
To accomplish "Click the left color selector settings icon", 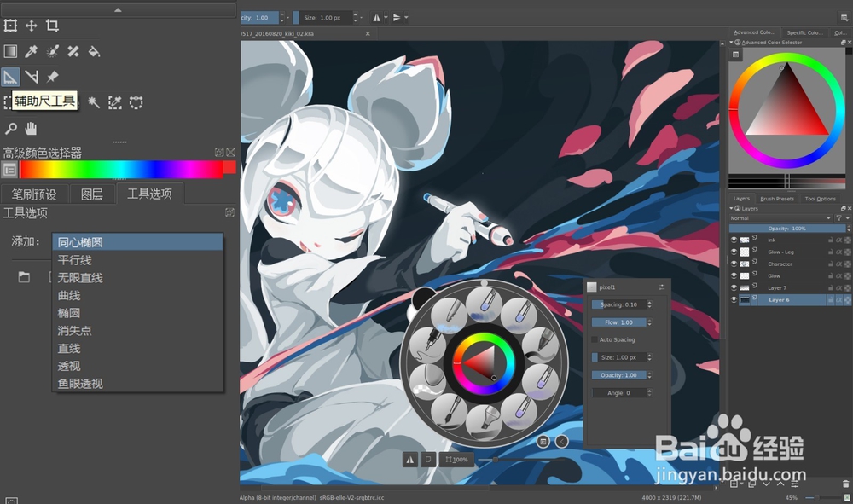I will (9, 170).
